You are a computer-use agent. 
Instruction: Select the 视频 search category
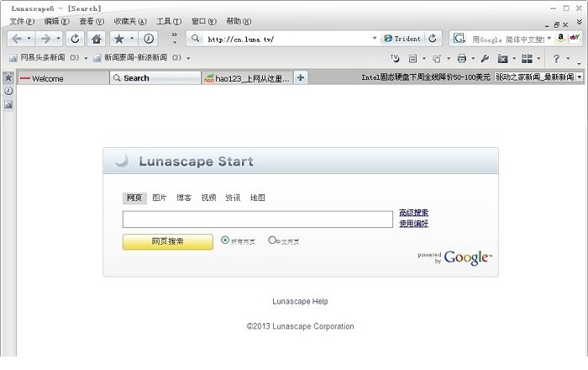pos(208,198)
